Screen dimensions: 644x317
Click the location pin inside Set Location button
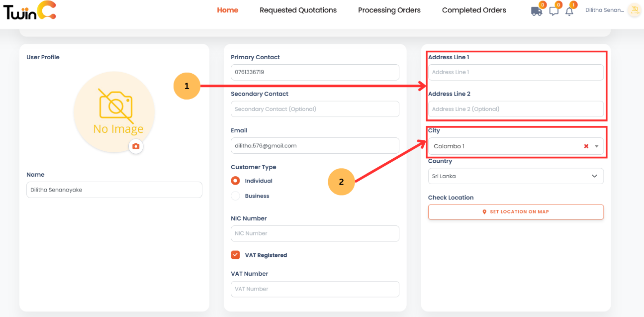(x=484, y=211)
